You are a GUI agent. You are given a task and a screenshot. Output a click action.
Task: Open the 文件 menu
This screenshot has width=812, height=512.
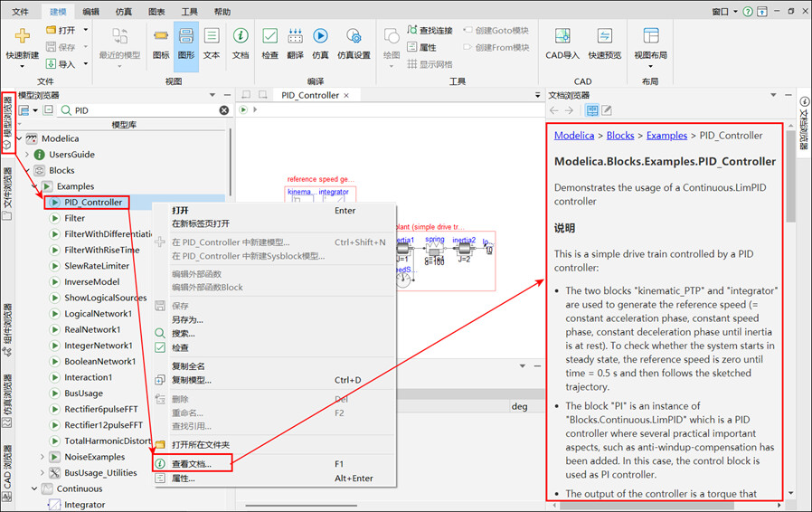[x=20, y=12]
